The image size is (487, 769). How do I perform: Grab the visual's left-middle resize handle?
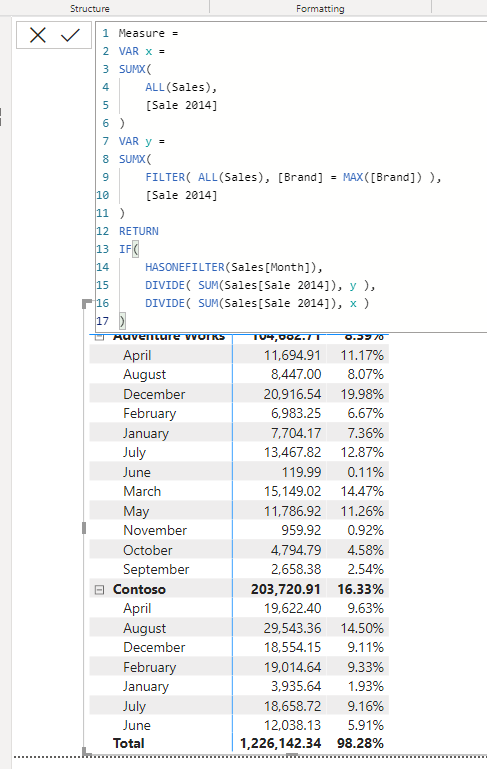pyautogui.click(x=84, y=528)
